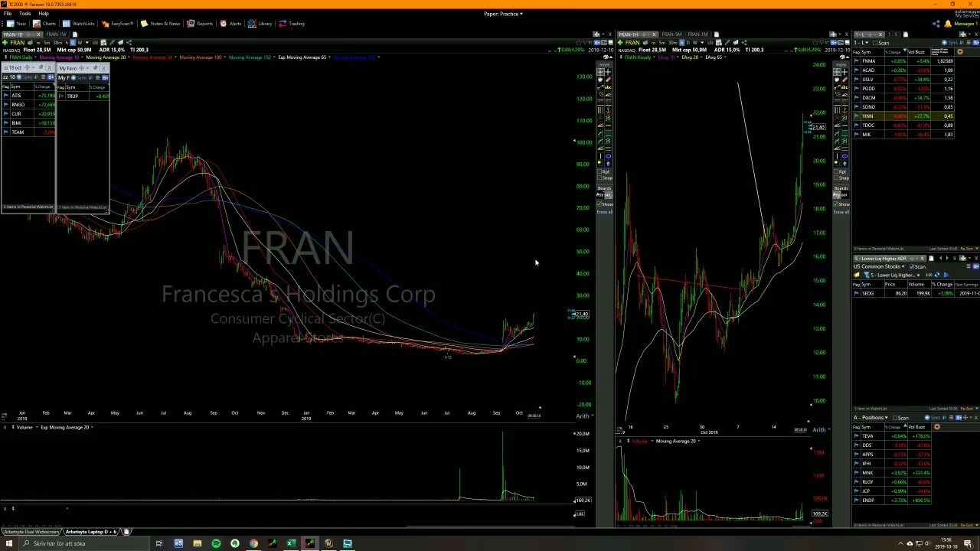
Task: Select the 30m timeframe on the daily chart
Action: 57,42
